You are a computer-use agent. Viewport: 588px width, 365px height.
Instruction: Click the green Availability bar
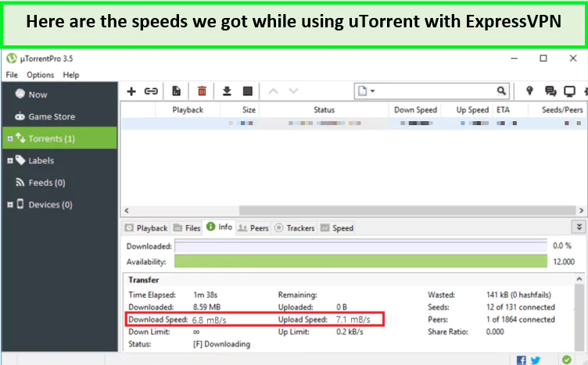360,261
